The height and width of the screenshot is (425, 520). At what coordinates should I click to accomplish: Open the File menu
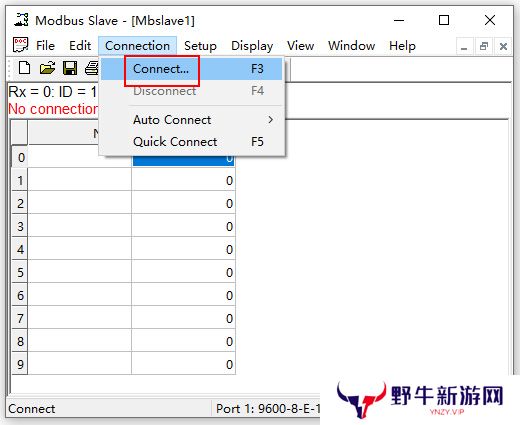[x=45, y=46]
